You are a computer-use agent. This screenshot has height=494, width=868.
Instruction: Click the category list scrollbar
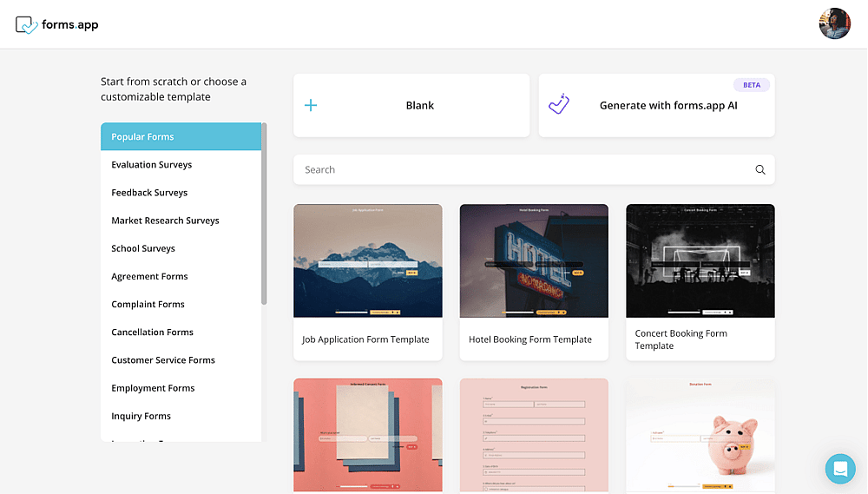click(264, 214)
